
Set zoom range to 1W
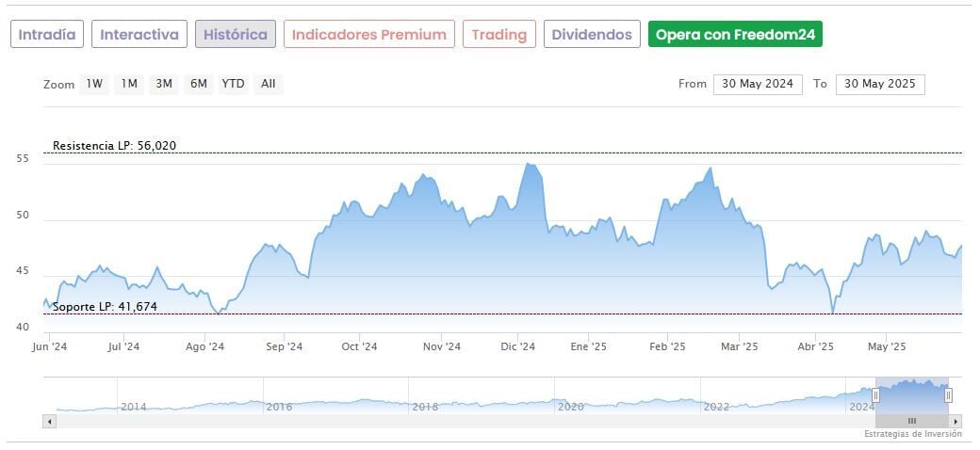tap(94, 84)
